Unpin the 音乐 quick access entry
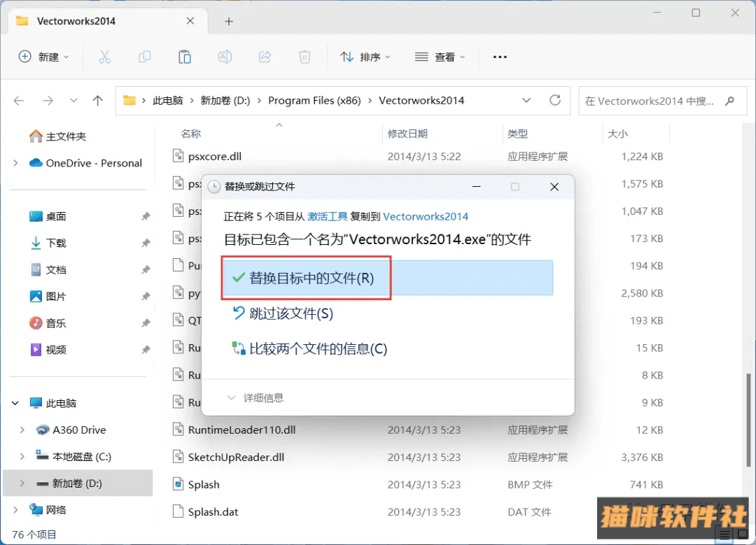The width and height of the screenshot is (756, 545). coord(146,323)
